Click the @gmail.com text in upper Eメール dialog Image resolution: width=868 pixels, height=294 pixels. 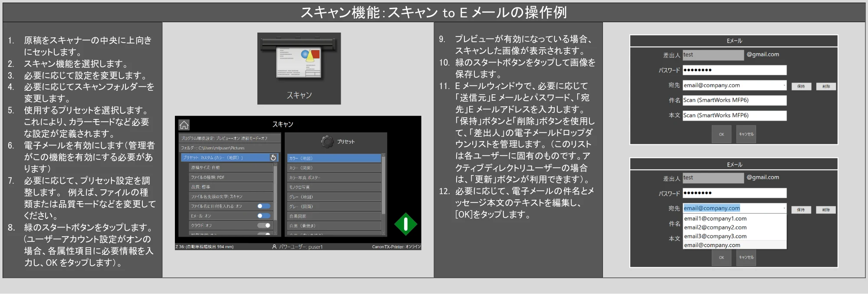click(763, 54)
